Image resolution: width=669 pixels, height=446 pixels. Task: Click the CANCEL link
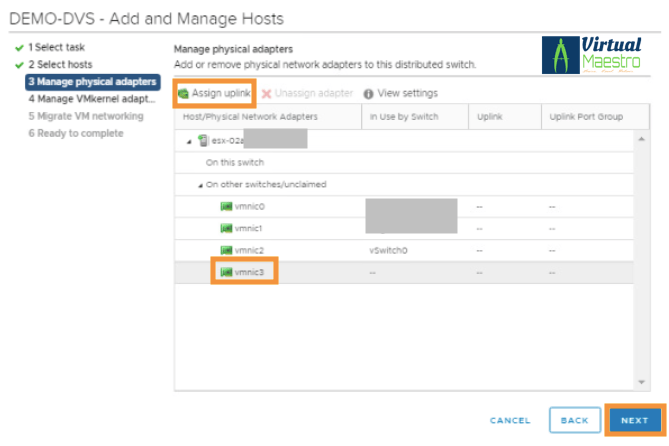point(510,421)
